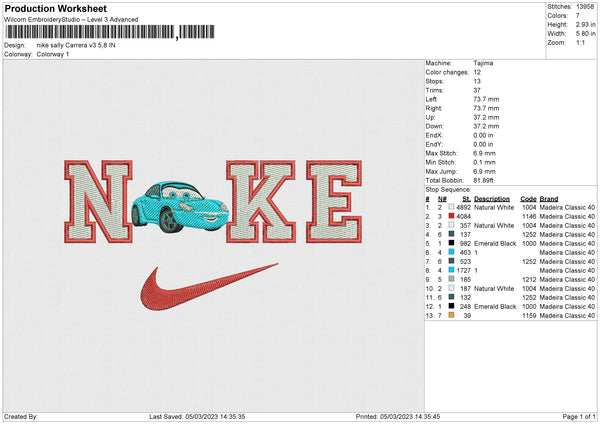Viewport: 600px width, 424px height.
Task: Click the 'N#' column header
Action: pyautogui.click(x=442, y=199)
